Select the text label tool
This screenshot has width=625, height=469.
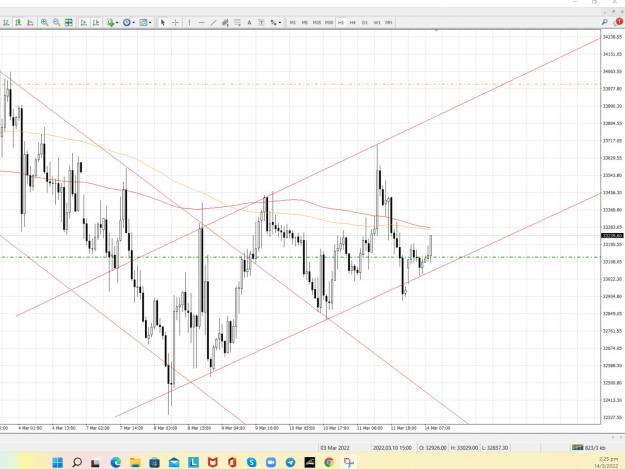coord(261,23)
